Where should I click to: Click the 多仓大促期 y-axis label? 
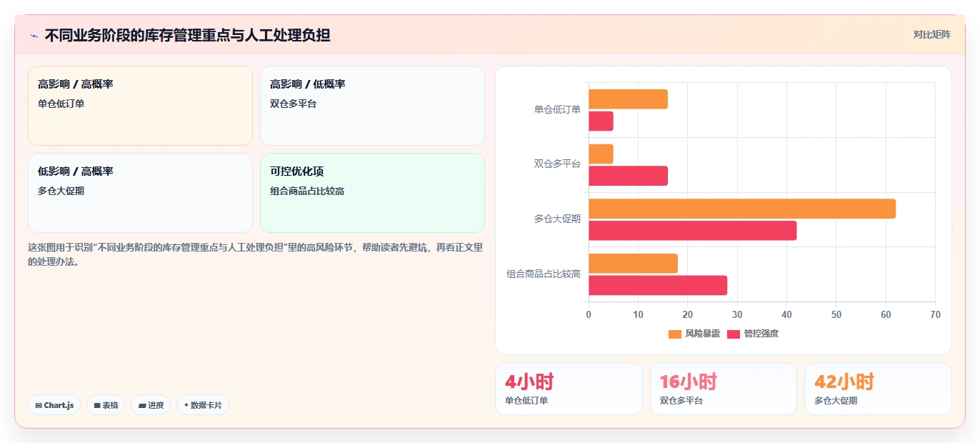(557, 219)
